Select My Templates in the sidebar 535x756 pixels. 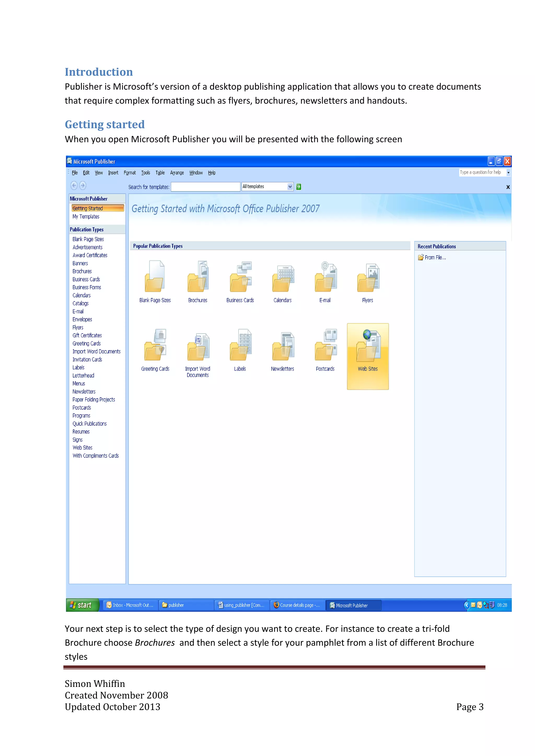(86, 216)
